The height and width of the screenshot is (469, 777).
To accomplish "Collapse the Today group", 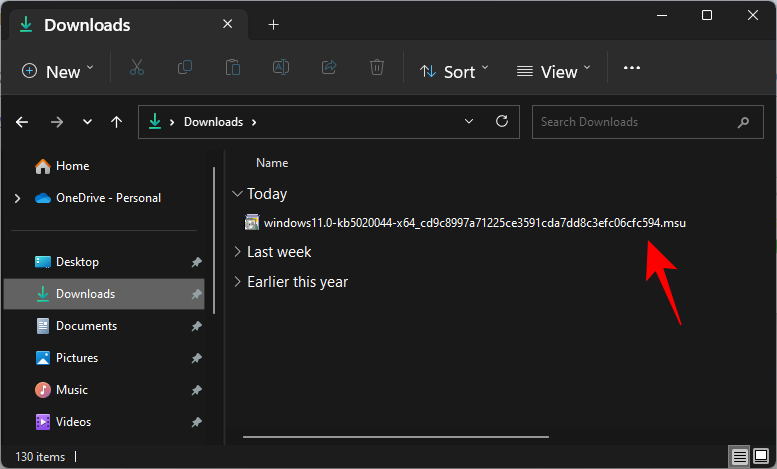I will click(x=237, y=194).
